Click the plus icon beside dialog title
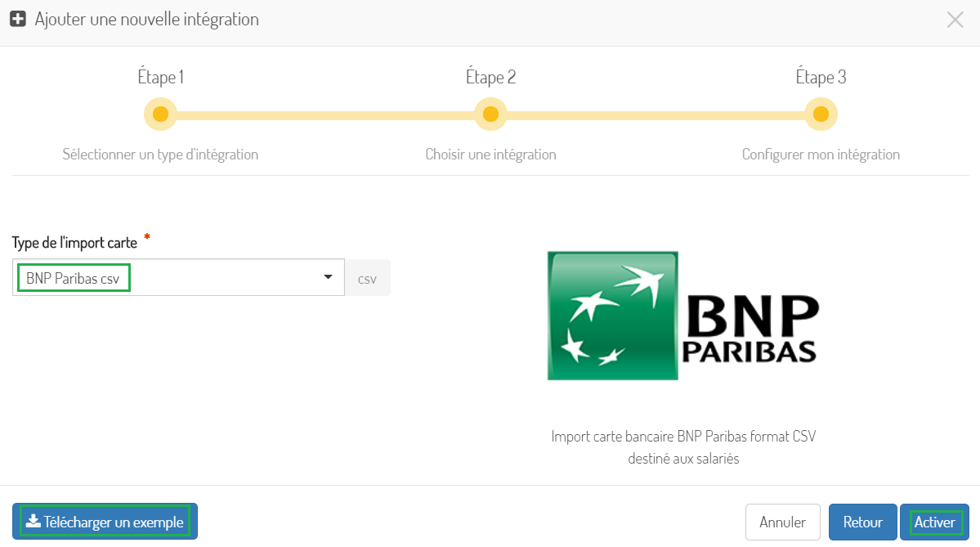The height and width of the screenshot is (547, 980). point(18,20)
